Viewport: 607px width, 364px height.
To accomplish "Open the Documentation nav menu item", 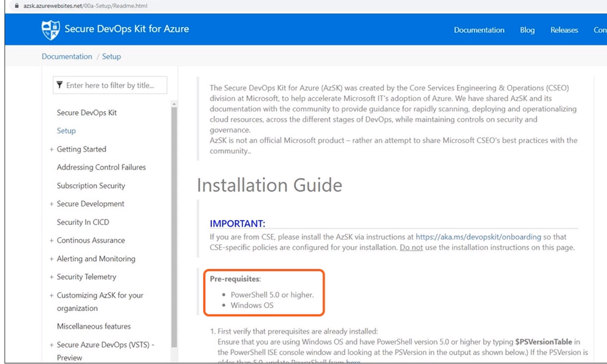I will [x=479, y=30].
